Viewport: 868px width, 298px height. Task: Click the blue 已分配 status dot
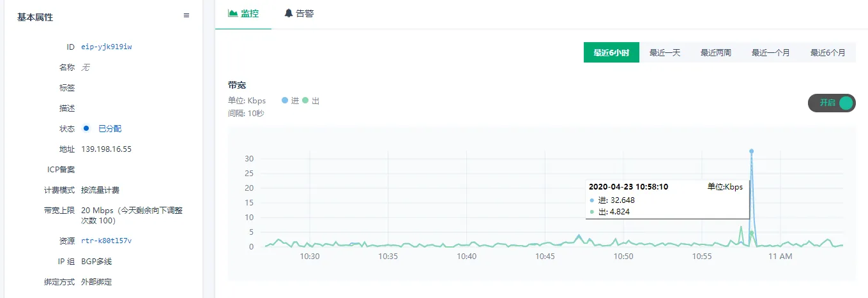pyautogui.click(x=86, y=128)
